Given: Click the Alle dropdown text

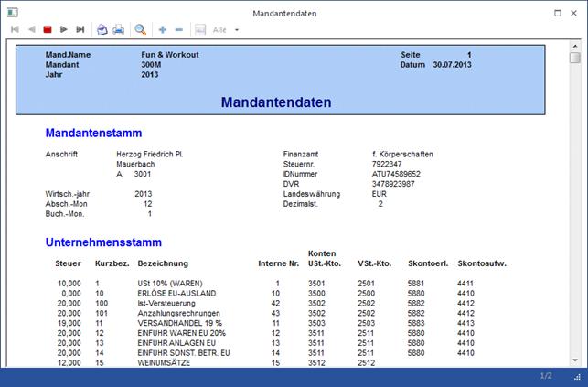Looking at the screenshot, I should tap(219, 30).
